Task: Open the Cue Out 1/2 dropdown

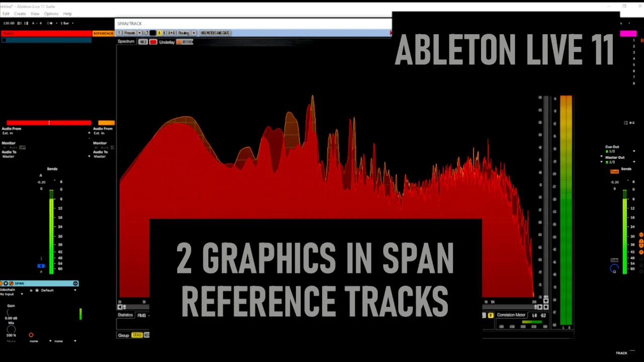Action: tap(620, 151)
